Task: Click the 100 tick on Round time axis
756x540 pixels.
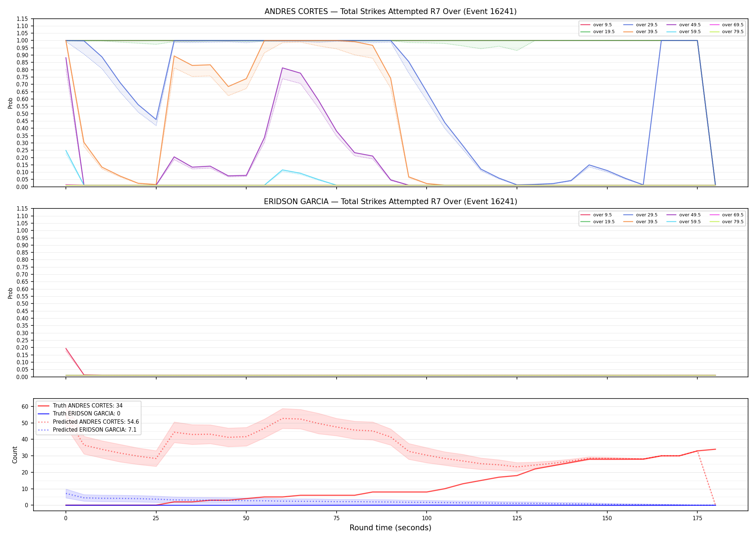Action: (x=427, y=518)
